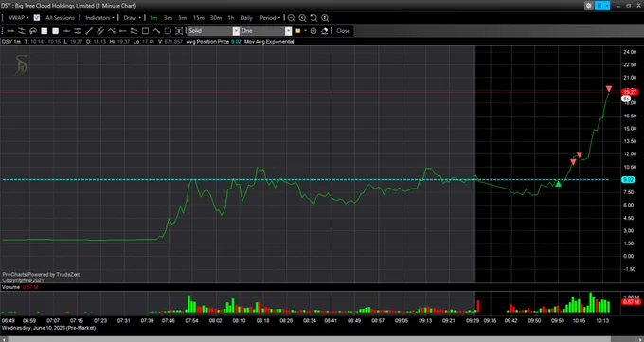Click the cyan 9.02 average price label

point(629,180)
